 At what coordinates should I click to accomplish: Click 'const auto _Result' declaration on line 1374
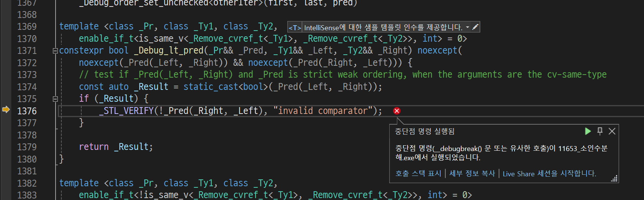tap(123, 87)
